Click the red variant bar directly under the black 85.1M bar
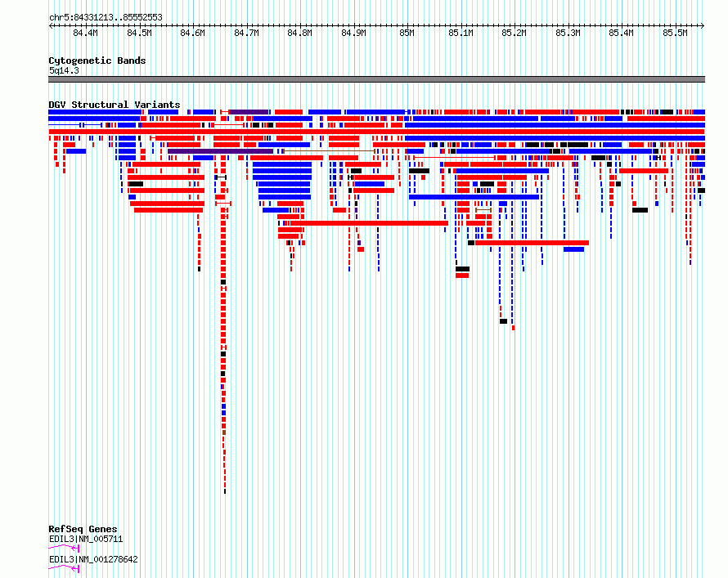Viewport: 728px width, 578px height. click(462, 276)
